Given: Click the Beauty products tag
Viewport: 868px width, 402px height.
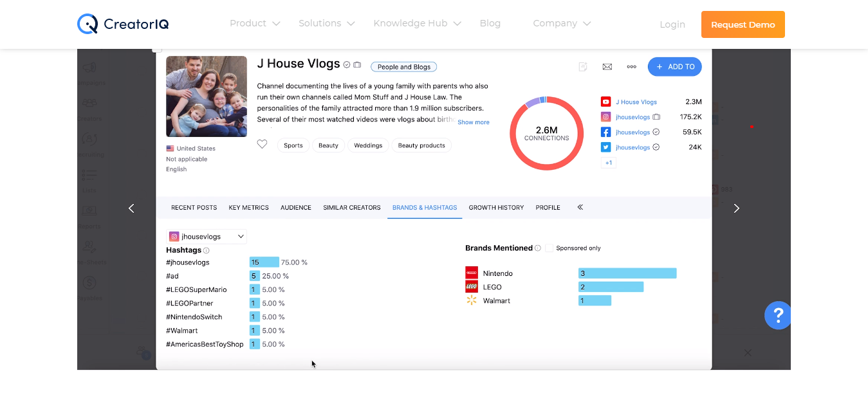Looking at the screenshot, I should [421, 145].
